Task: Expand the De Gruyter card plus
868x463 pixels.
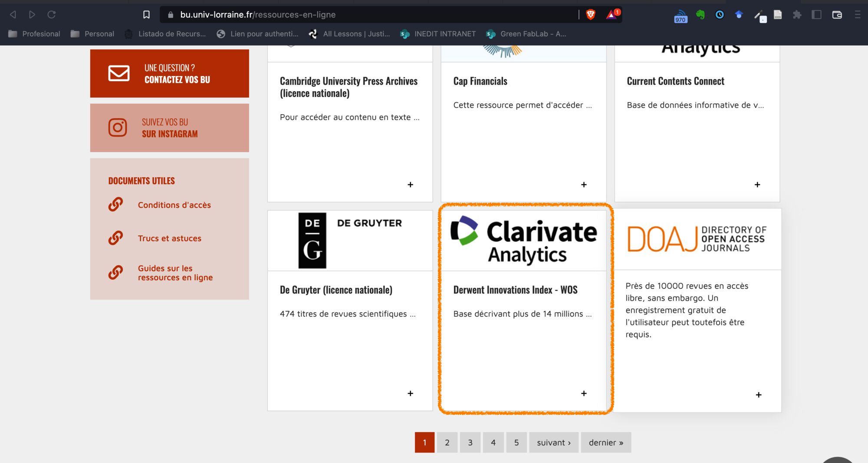Action: (x=410, y=394)
